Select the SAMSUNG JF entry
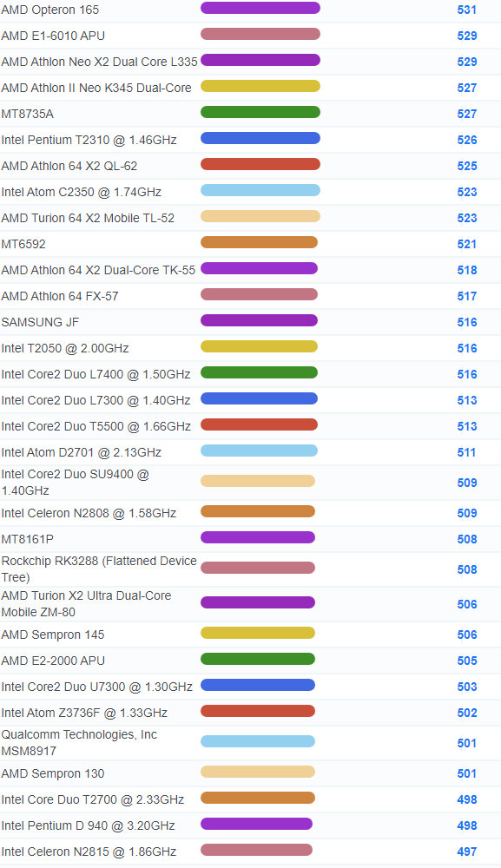This screenshot has width=501, height=868. pyautogui.click(x=41, y=322)
